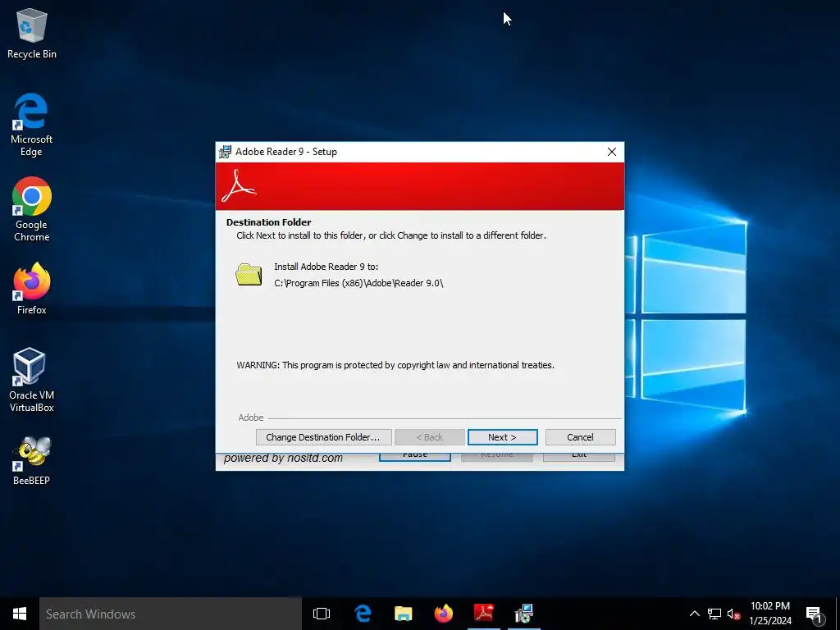Select the Oracle VM VirtualBox shortcut
Screen dimensions: 840x630
[x=32, y=379]
